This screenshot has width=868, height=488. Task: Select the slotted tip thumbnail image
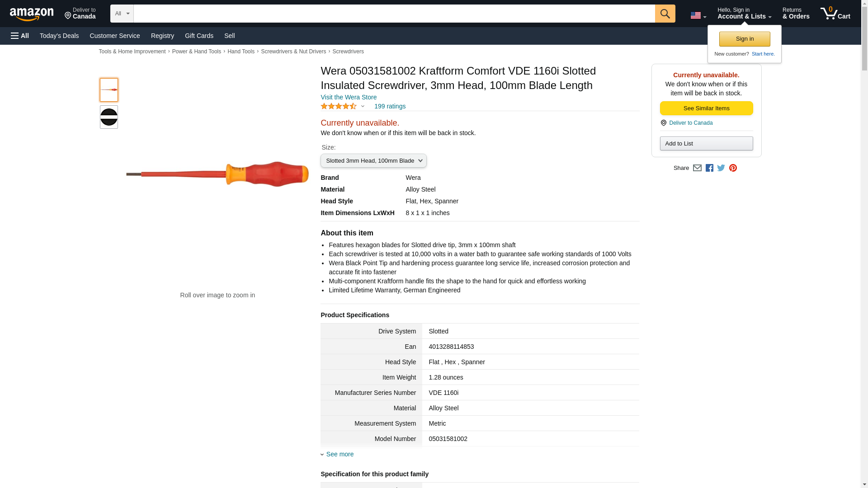[109, 117]
